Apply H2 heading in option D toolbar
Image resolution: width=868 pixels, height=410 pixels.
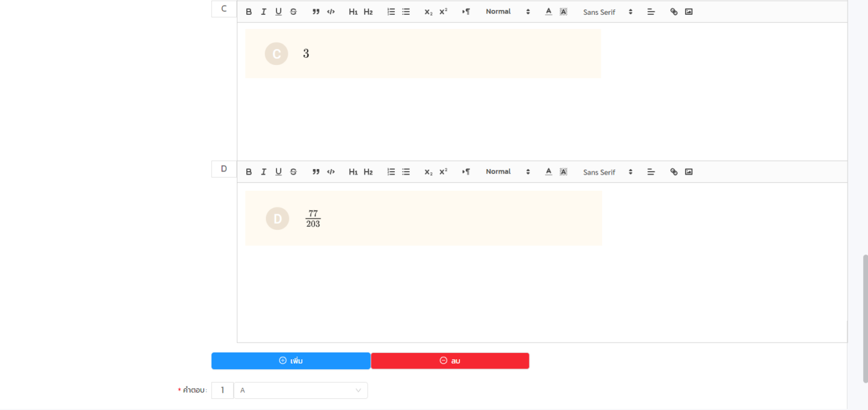point(368,172)
